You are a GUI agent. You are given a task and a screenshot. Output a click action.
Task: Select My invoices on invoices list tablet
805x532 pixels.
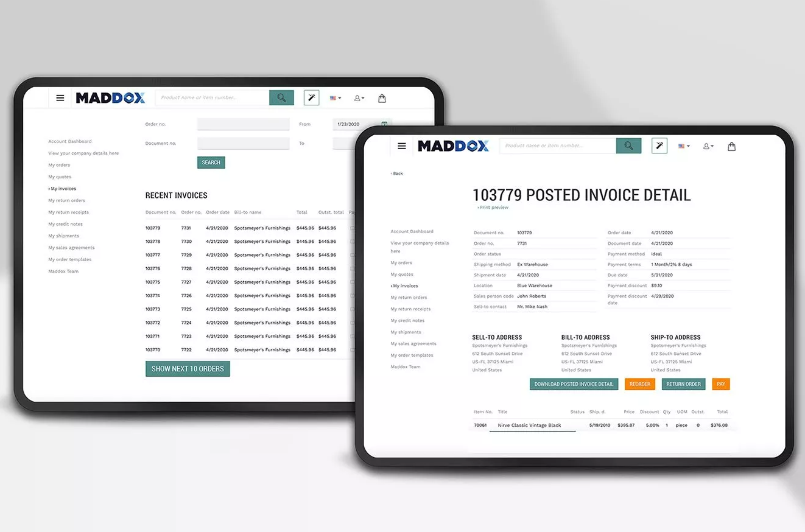[x=63, y=189]
